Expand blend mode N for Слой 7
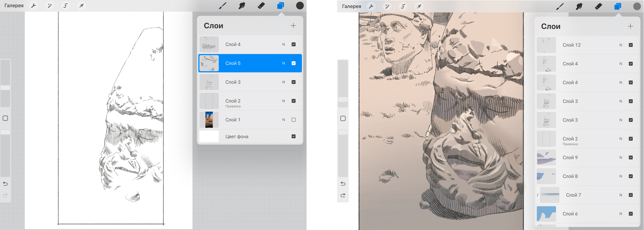This screenshot has width=644, height=230. coord(621,195)
